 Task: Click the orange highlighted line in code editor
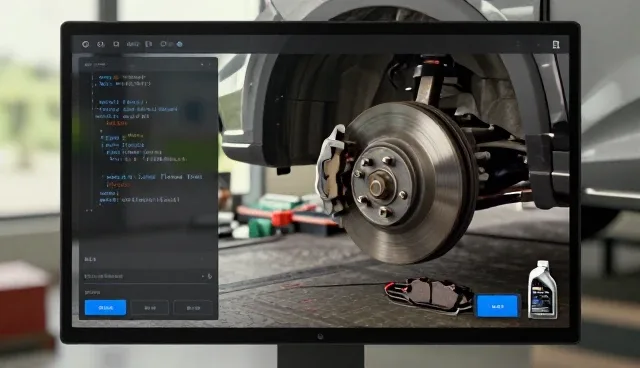click(117, 123)
